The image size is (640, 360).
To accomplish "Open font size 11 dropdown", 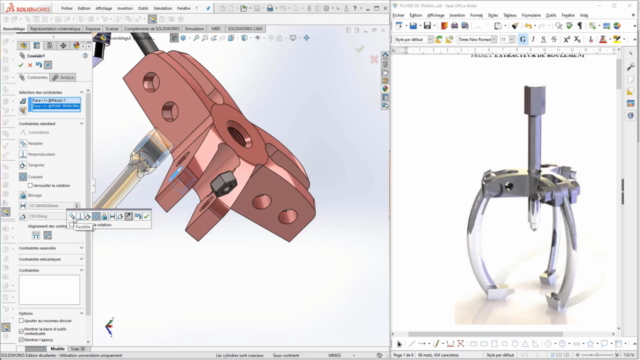I will pyautogui.click(x=512, y=40).
